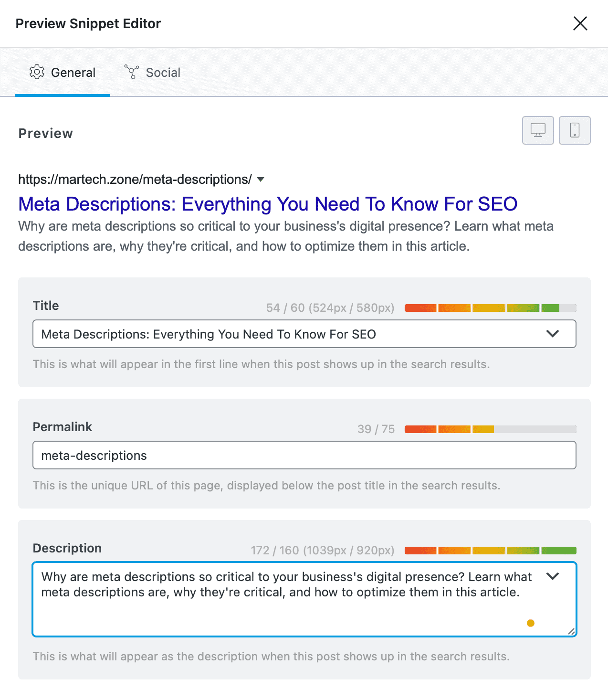Click the Permalink length progress bar
Viewport: 608px width, 700px height.
tap(490, 429)
